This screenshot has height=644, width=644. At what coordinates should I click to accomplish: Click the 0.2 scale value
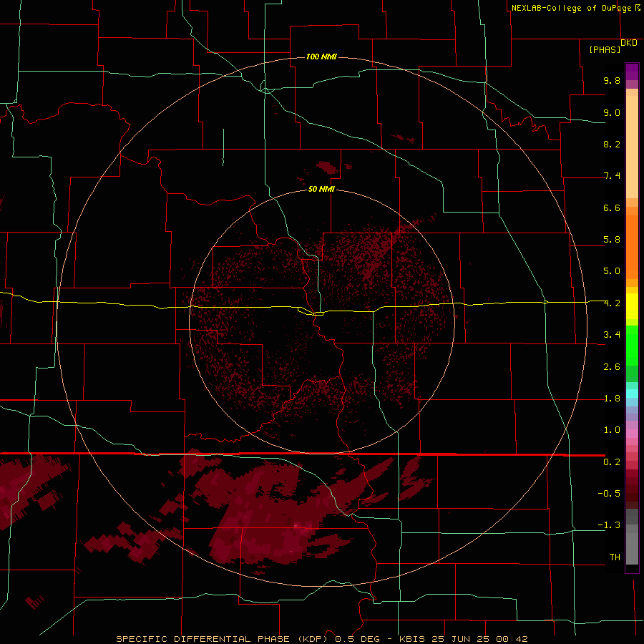612,462
